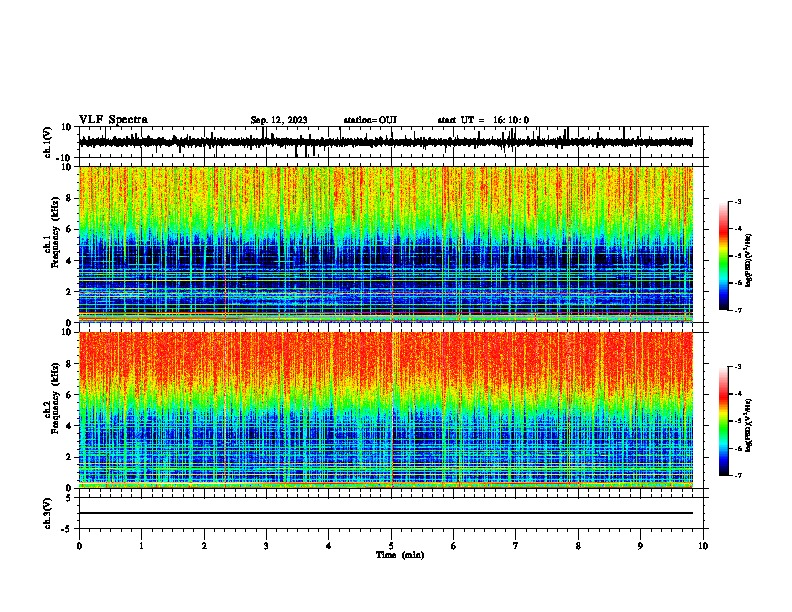Click the ch.1 "Frequency (kHz)" axis label
Image resolution: width=792 pixels, height=612 pixels.
(55, 233)
